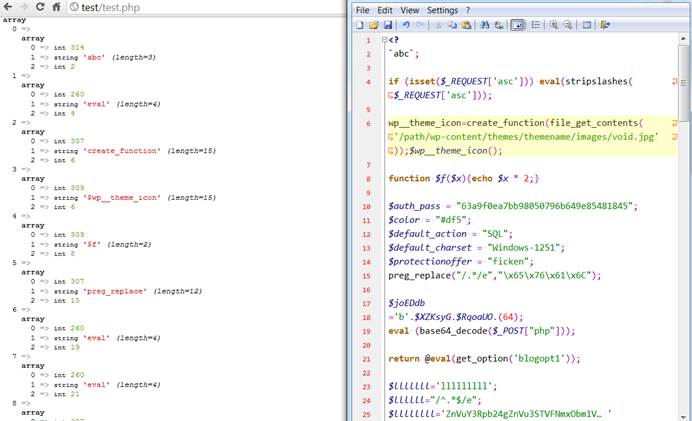Click the browser Back arrow
This screenshot has height=421, width=692.
[8, 7]
